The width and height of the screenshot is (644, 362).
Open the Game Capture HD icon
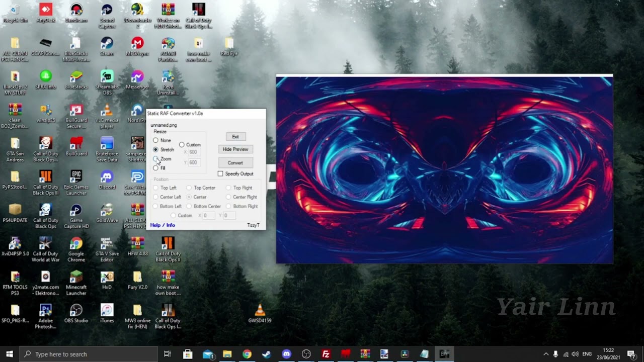(x=76, y=216)
